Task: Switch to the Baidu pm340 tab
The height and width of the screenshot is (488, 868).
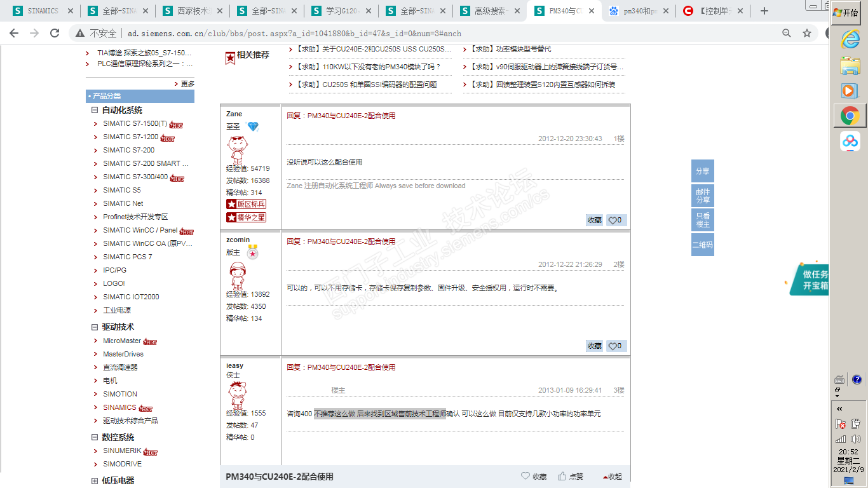Action: pos(639,11)
